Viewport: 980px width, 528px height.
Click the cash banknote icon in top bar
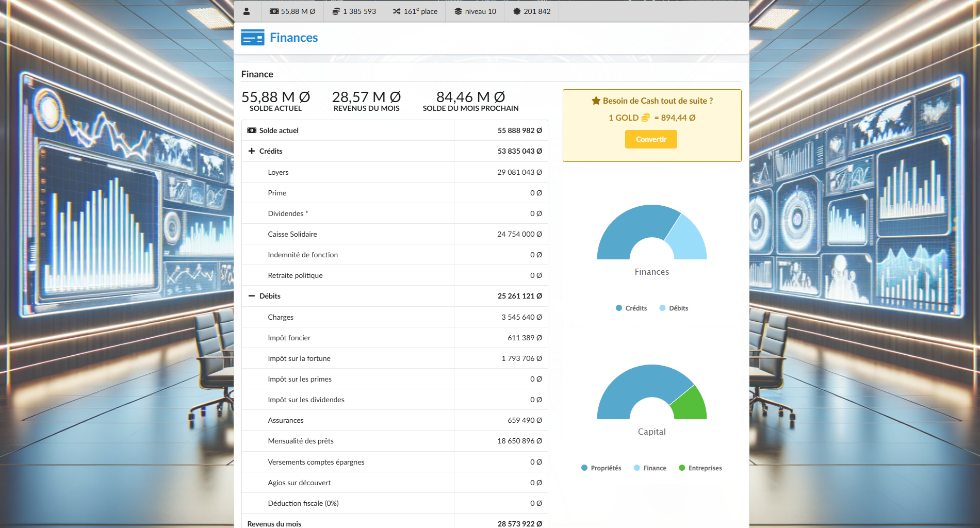[274, 11]
